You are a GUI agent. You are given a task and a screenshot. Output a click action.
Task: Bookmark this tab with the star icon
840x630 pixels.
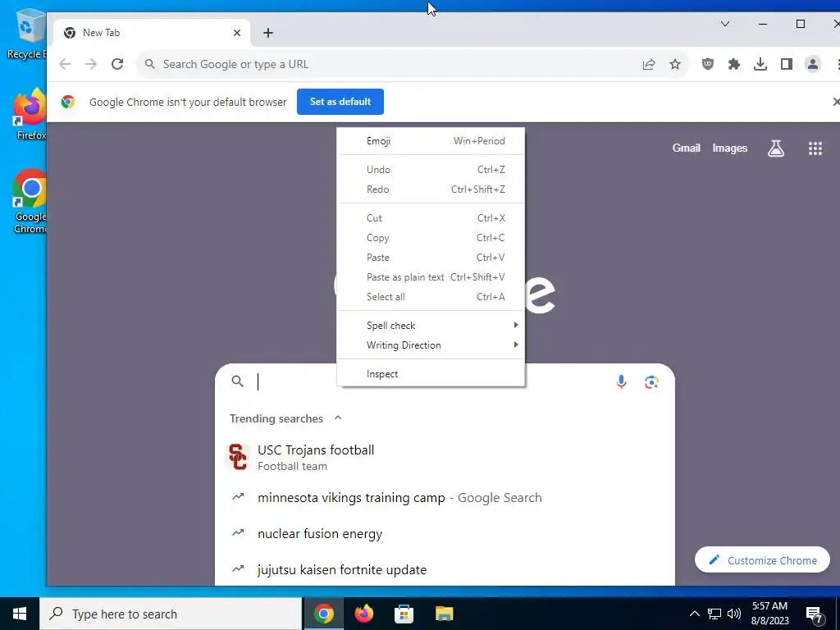[675, 64]
